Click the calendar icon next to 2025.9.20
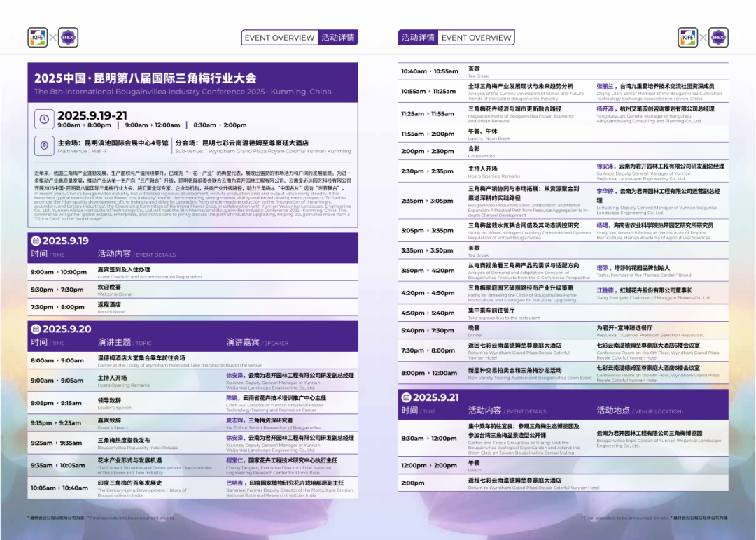 [36, 329]
